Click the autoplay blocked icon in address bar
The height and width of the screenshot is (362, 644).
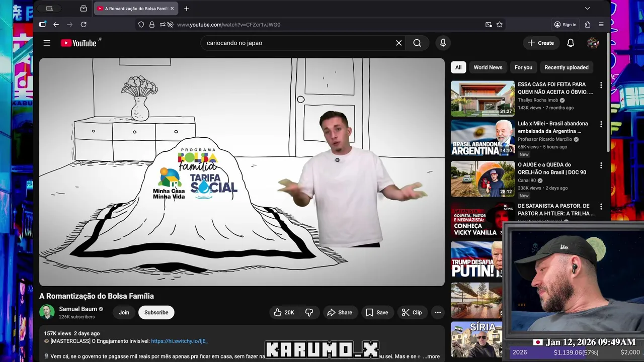(x=170, y=25)
